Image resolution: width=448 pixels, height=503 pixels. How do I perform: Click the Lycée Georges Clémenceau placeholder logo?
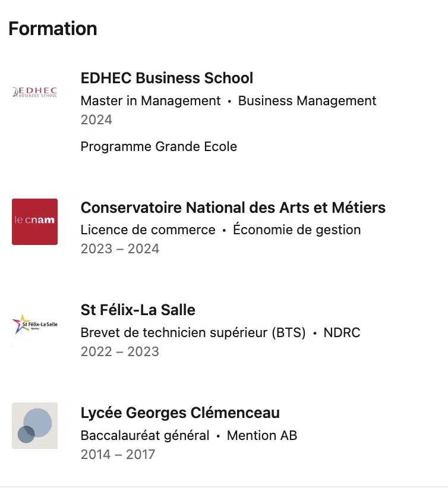(34, 426)
